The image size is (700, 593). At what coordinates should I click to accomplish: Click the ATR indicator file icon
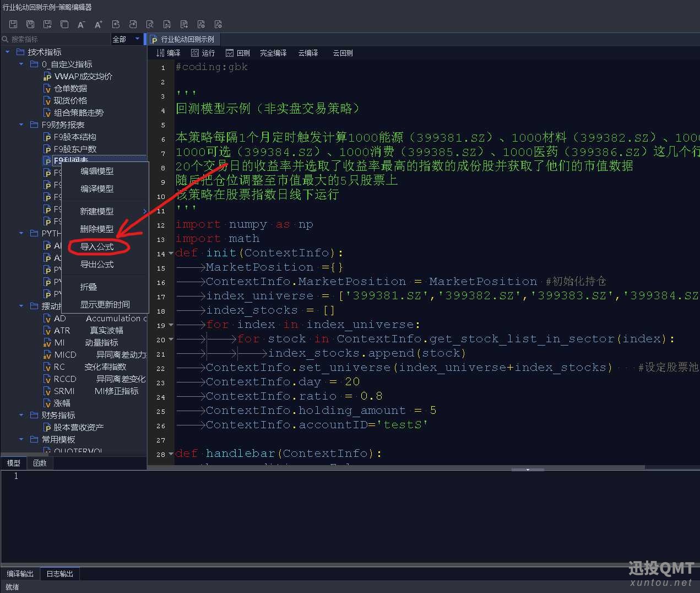coord(47,331)
